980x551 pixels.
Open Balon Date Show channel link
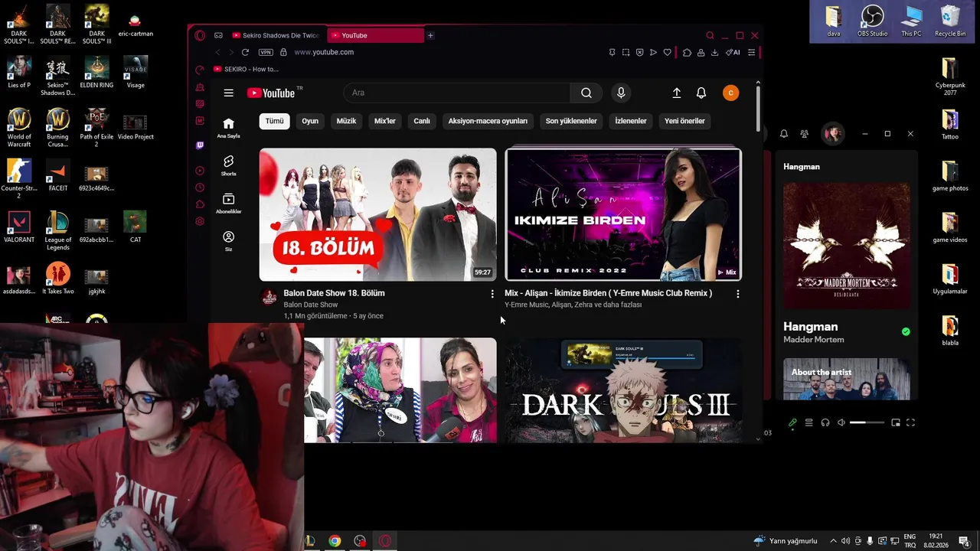(311, 305)
